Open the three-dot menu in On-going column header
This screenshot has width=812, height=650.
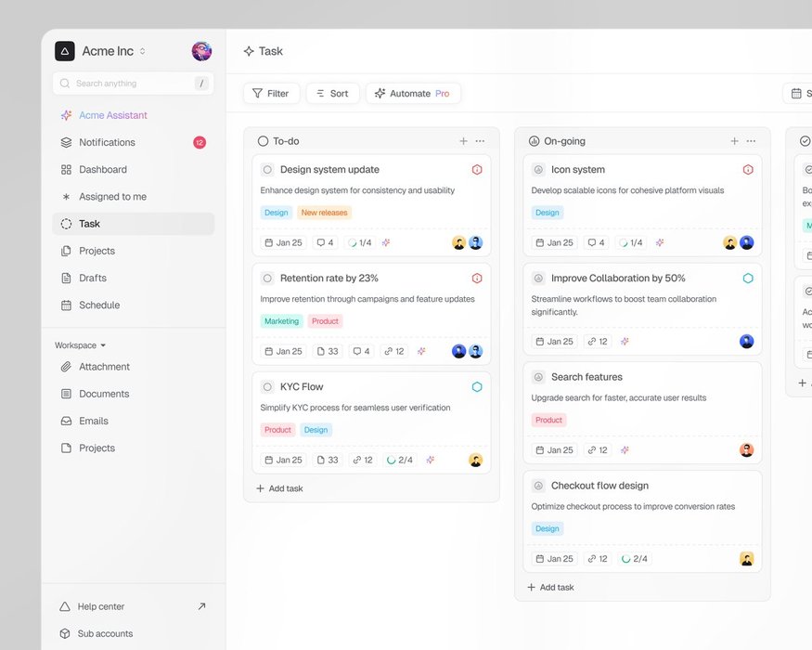coord(751,141)
